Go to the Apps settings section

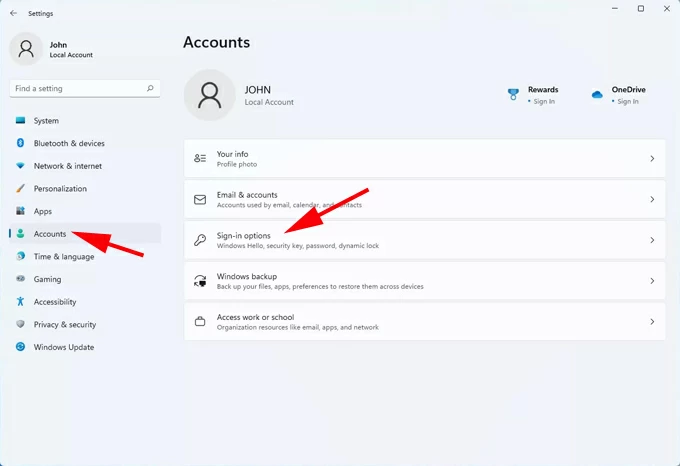pos(43,211)
